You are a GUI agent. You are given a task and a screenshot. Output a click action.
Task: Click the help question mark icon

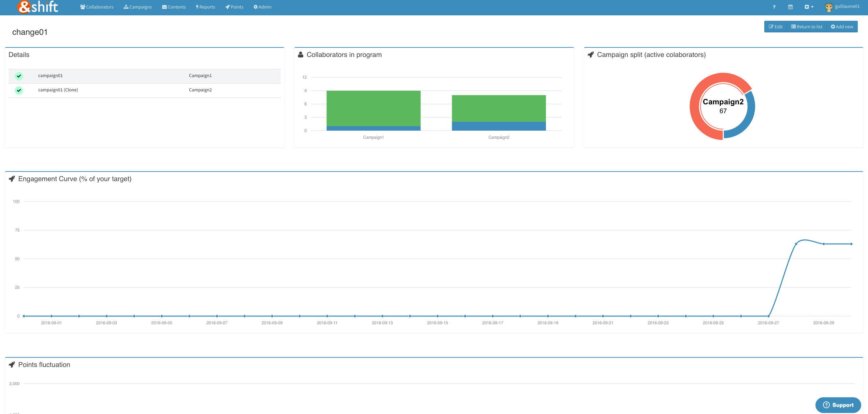pyautogui.click(x=774, y=7)
